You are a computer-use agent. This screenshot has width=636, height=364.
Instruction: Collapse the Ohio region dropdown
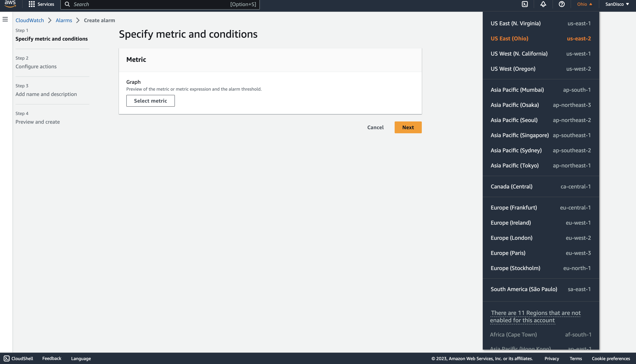tap(584, 4)
